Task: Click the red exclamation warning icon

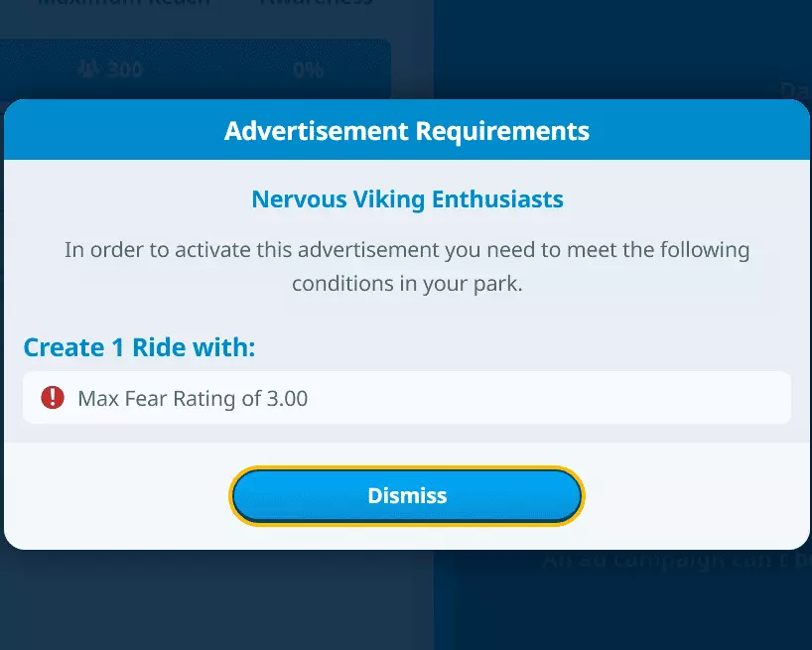Action: [52, 398]
